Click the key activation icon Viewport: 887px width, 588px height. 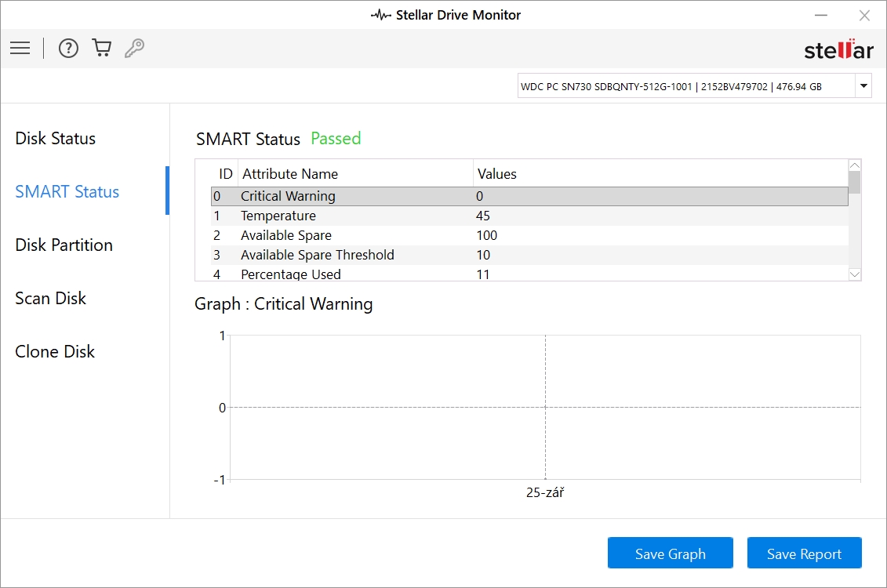point(134,49)
